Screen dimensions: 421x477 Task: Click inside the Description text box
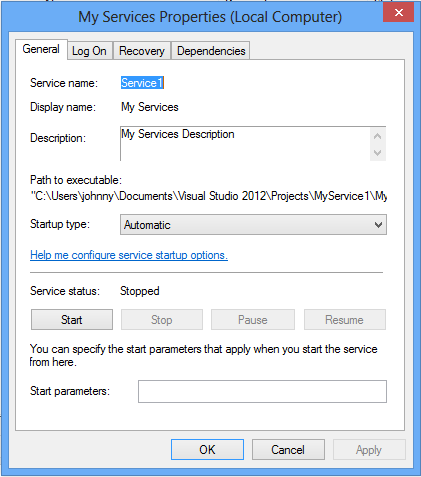[x=245, y=144]
